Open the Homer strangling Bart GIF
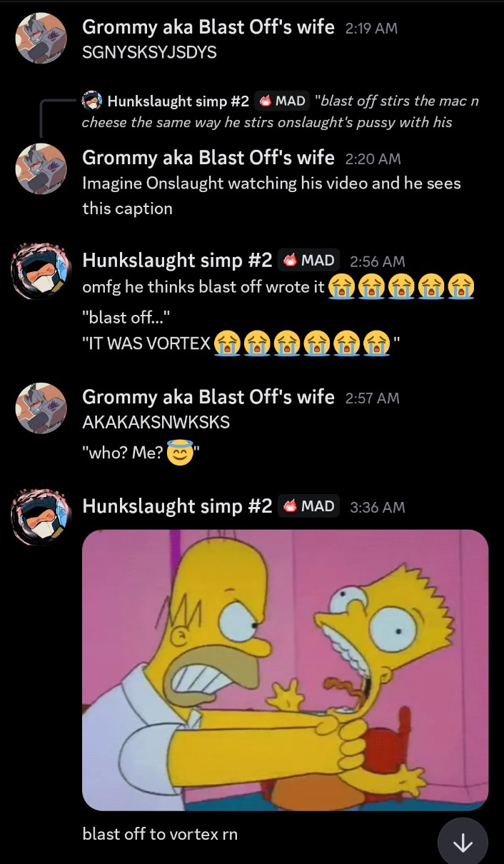Viewport: 504px width, 864px height. coord(286,670)
